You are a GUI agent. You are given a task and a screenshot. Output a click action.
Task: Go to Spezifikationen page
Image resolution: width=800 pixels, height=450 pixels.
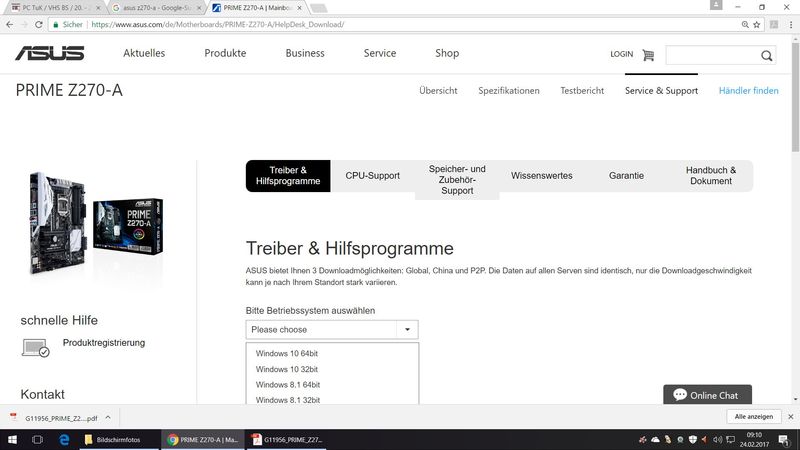click(509, 91)
